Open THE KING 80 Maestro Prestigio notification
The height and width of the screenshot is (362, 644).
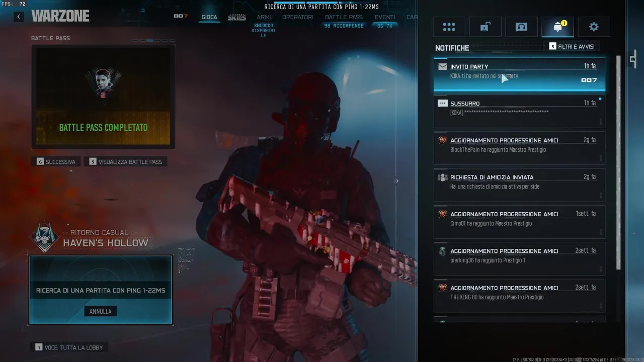coord(520,296)
